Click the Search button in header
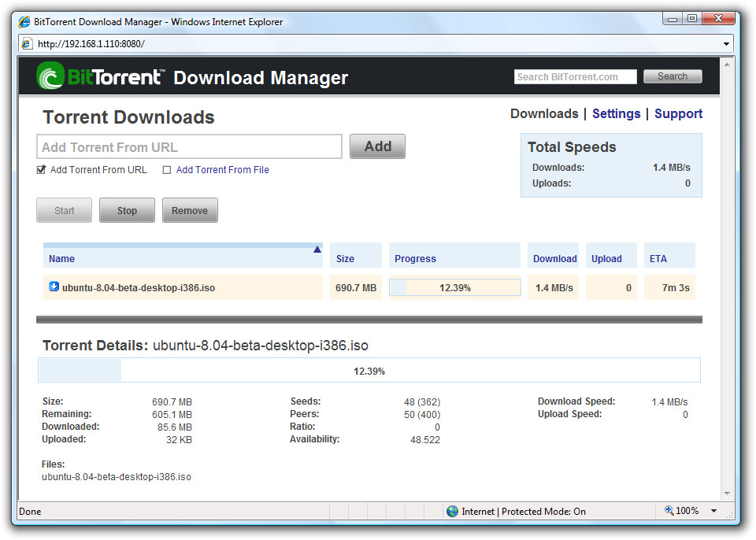The width and height of the screenshot is (756, 540). click(673, 76)
